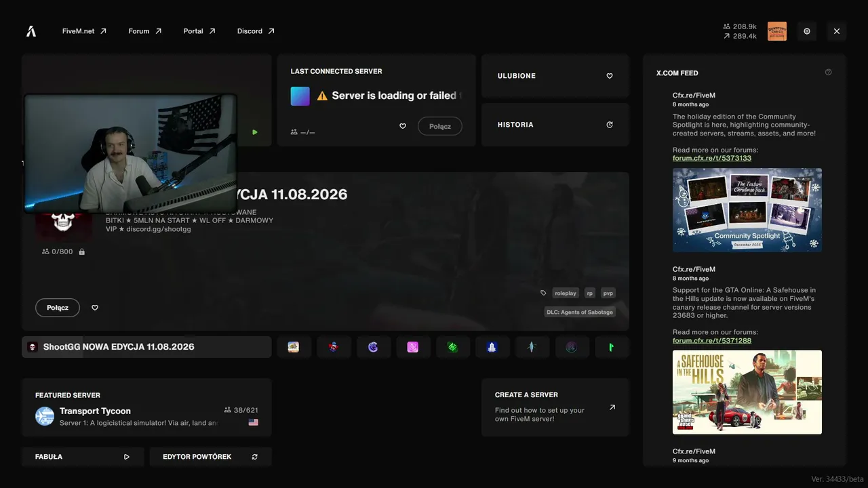Click the lock icon beside 0/800
This screenshot has height=488, width=868.
click(x=82, y=251)
